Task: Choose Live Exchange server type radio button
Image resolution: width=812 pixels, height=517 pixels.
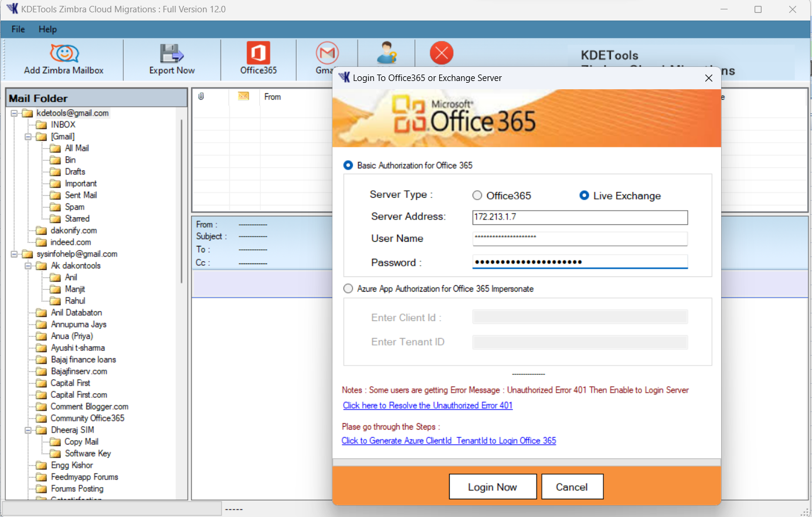Action: tap(584, 195)
